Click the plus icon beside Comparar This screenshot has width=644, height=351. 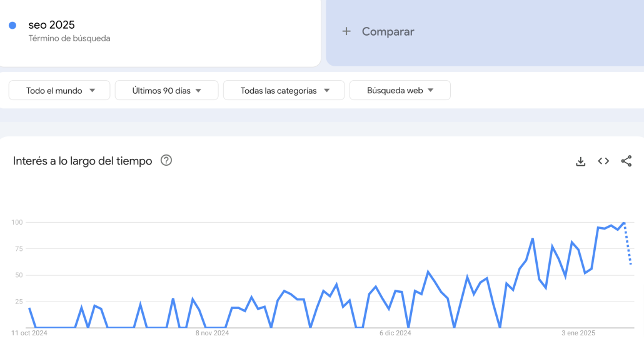click(346, 31)
